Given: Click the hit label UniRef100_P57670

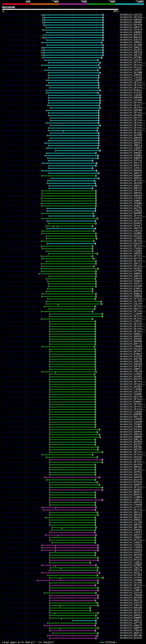Looking at the screenshot, I should (131, 560).
